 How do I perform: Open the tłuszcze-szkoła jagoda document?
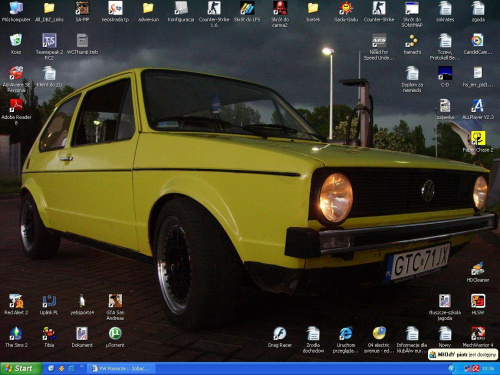click(445, 301)
